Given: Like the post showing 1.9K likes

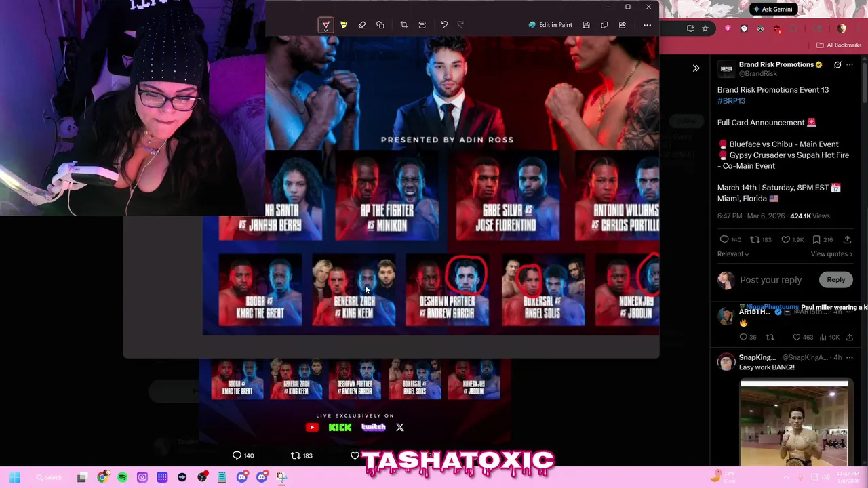Looking at the screenshot, I should click(792, 239).
